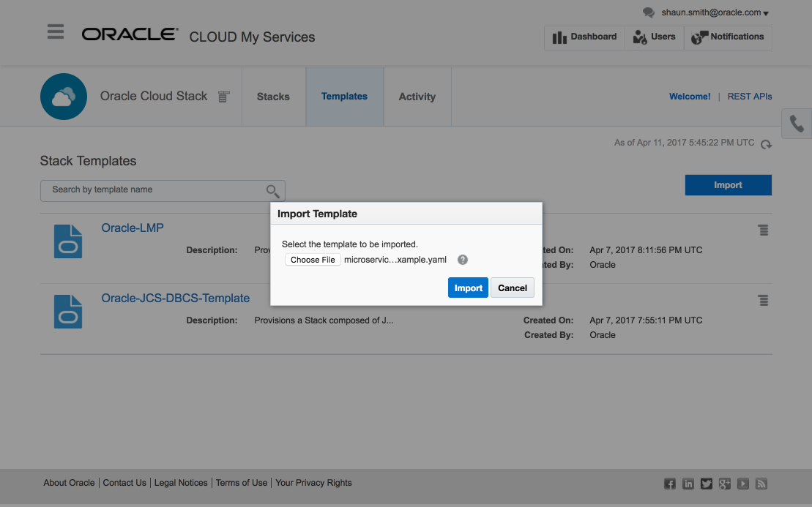Image resolution: width=812 pixels, height=507 pixels.
Task: Open the Legal Notices footer link
Action: point(181,483)
